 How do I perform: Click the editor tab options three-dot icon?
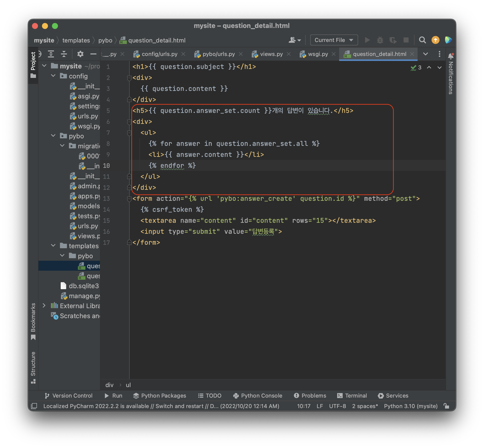tap(439, 54)
